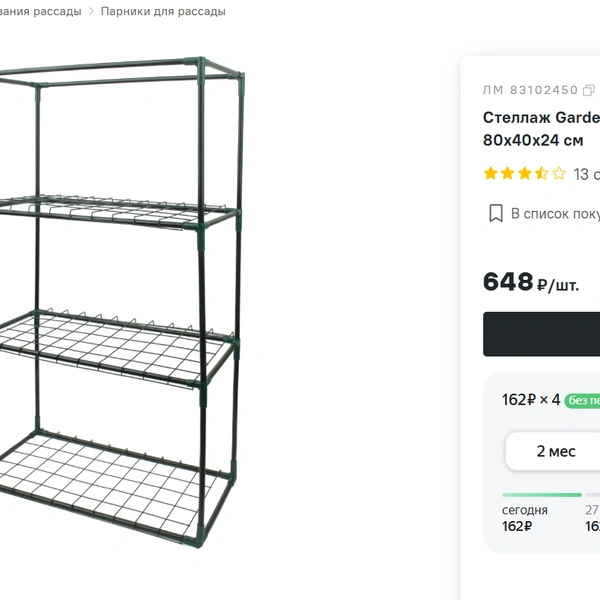Select the second rating star
This screenshot has width=600, height=600.
coord(507,173)
